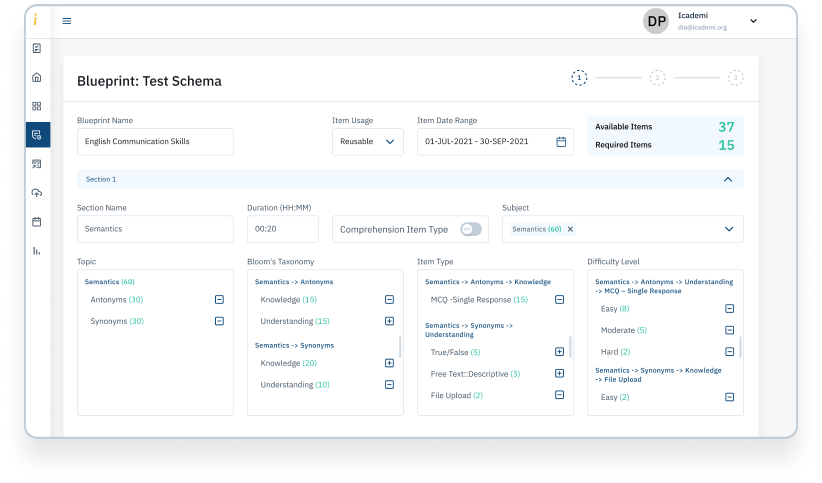Collapse the Section 1 panel
Screen dimensions: 822x483
(727, 179)
